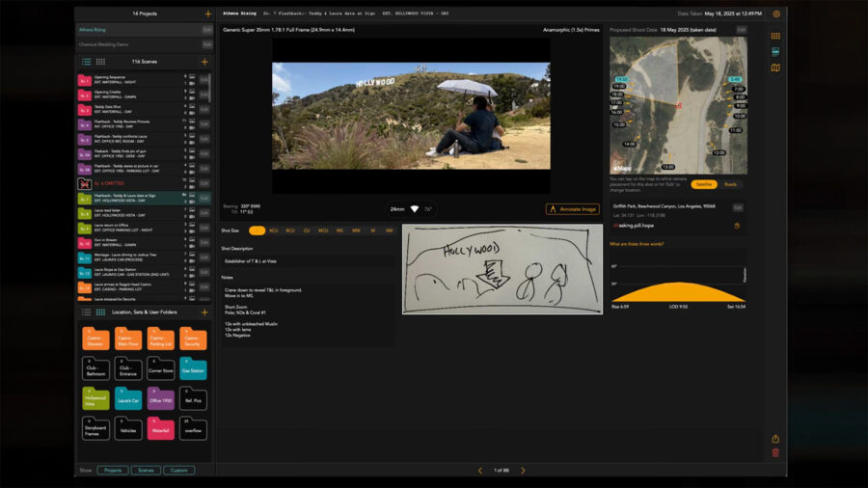Image resolution: width=868 pixels, height=488 pixels.
Task: Click the Hollywood sign reference photo
Action: [x=411, y=116]
